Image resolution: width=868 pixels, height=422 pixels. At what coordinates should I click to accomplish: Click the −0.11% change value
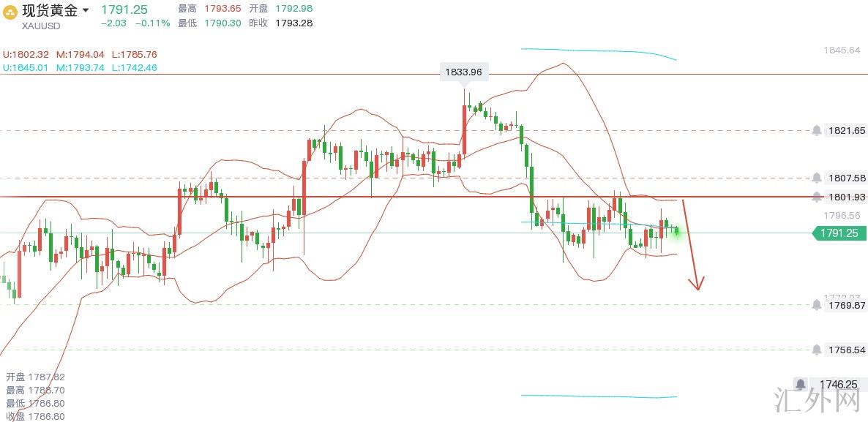[151, 23]
